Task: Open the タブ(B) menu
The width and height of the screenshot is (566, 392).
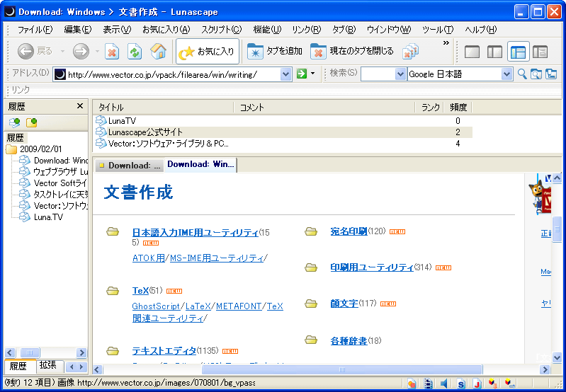Action: tap(344, 30)
